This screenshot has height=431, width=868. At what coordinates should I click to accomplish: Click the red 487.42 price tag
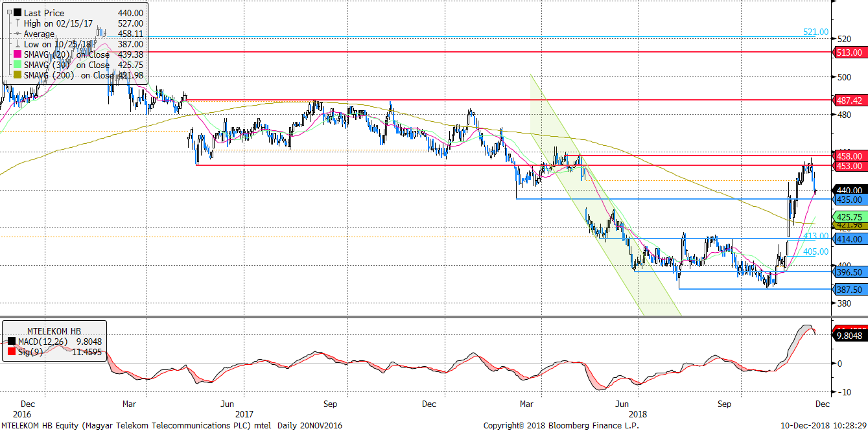click(849, 100)
